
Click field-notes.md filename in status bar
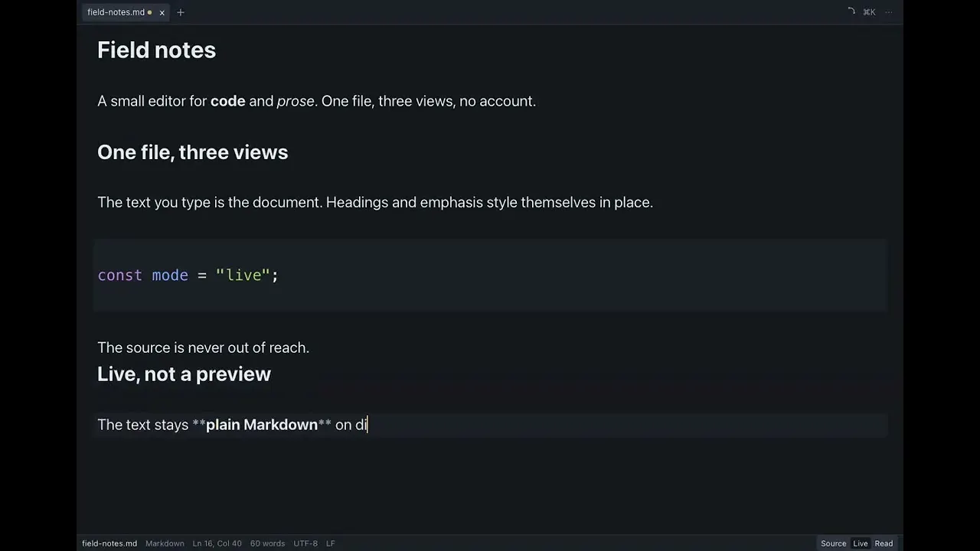pyautogui.click(x=109, y=543)
